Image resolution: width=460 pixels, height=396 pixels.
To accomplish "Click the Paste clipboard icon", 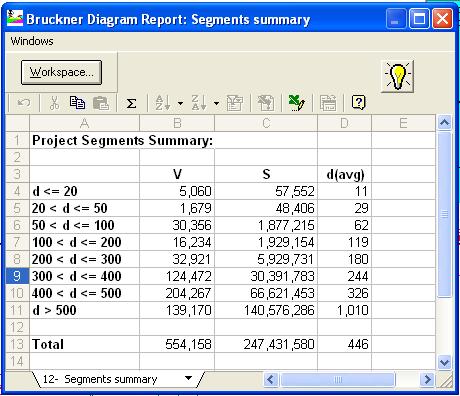I will pyautogui.click(x=101, y=103).
